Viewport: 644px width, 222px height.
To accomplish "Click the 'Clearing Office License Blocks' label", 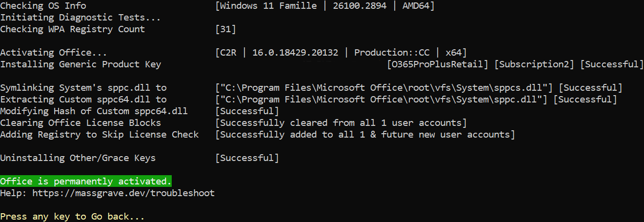I will tap(80, 123).
